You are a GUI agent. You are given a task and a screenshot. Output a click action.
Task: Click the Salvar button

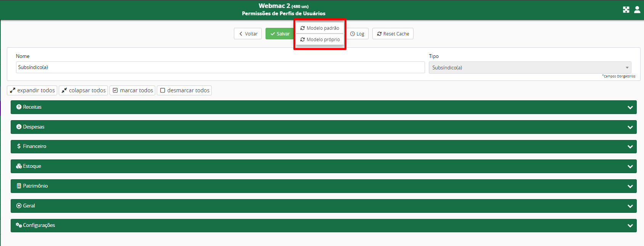280,34
